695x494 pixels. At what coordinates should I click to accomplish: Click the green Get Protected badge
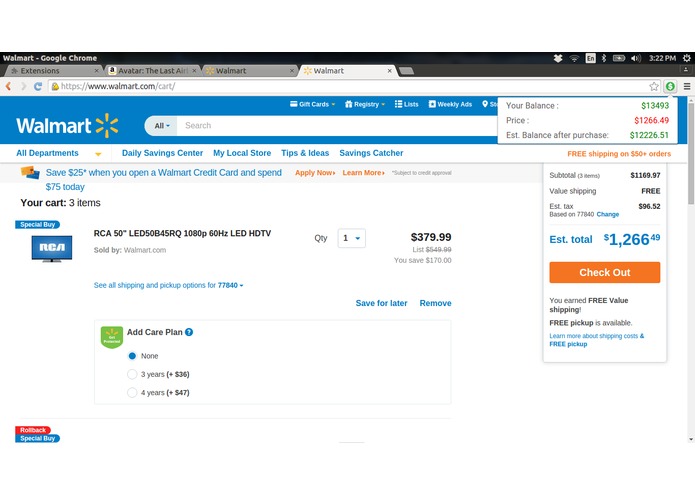(112, 337)
